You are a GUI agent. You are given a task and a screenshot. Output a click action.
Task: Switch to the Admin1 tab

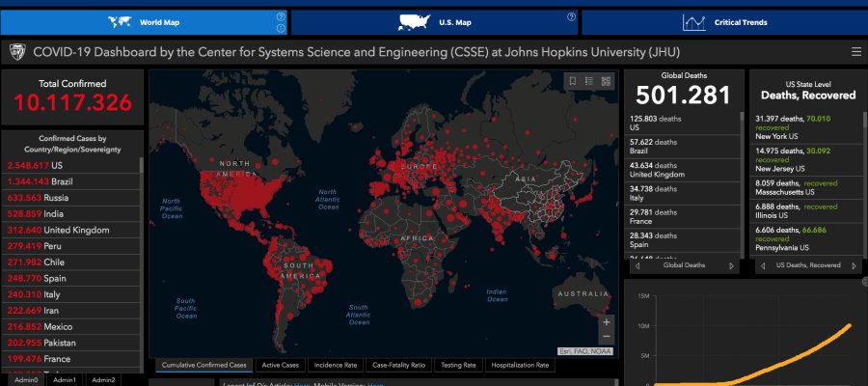(x=65, y=380)
